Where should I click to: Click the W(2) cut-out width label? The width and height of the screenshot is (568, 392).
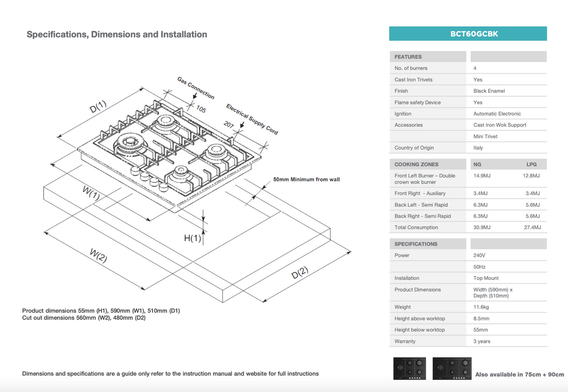coord(98,256)
